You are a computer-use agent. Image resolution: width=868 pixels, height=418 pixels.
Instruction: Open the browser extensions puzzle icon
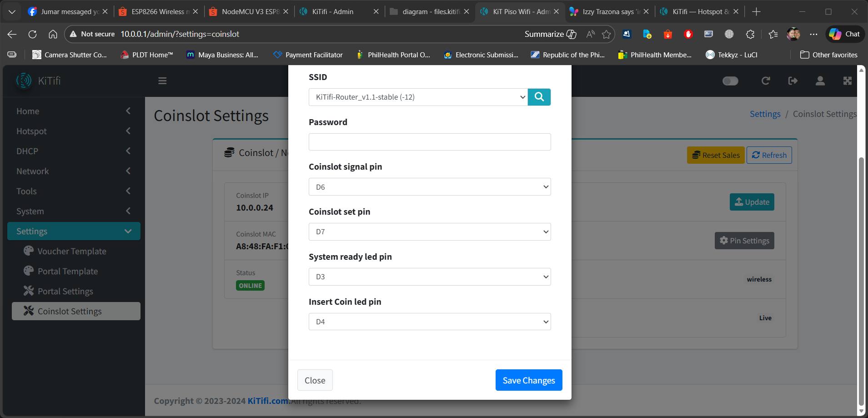(x=750, y=34)
